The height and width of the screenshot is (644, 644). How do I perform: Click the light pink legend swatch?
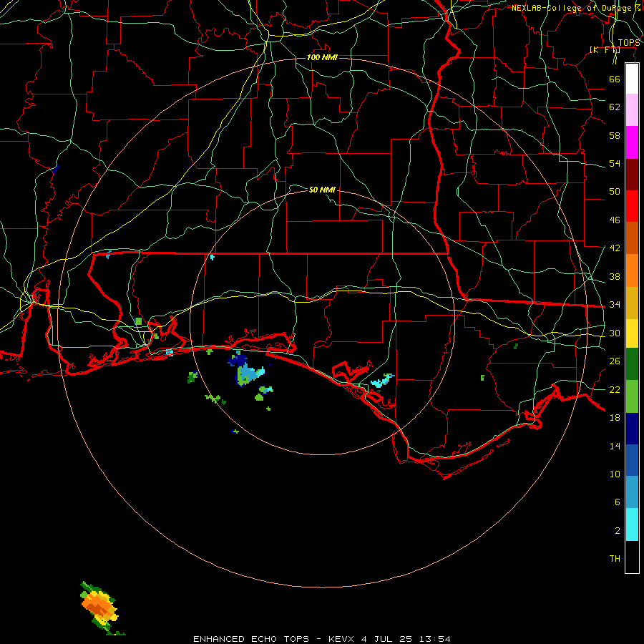(632, 110)
